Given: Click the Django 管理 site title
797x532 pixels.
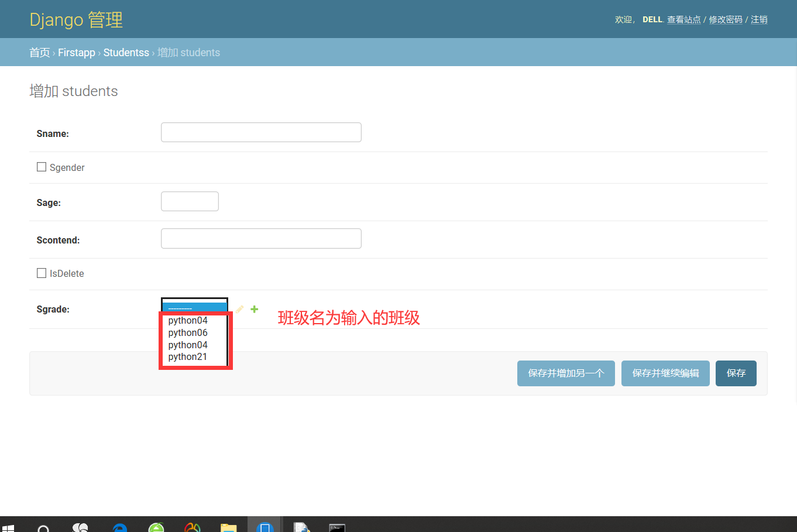Looking at the screenshot, I should point(76,20).
